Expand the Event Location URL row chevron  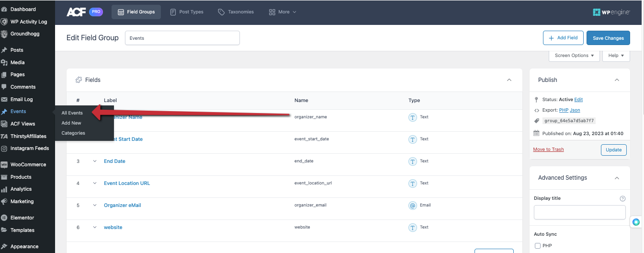click(94, 183)
